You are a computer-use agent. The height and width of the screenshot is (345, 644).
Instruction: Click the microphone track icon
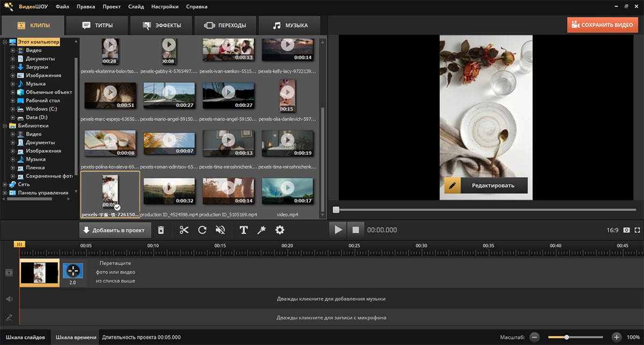(9, 318)
